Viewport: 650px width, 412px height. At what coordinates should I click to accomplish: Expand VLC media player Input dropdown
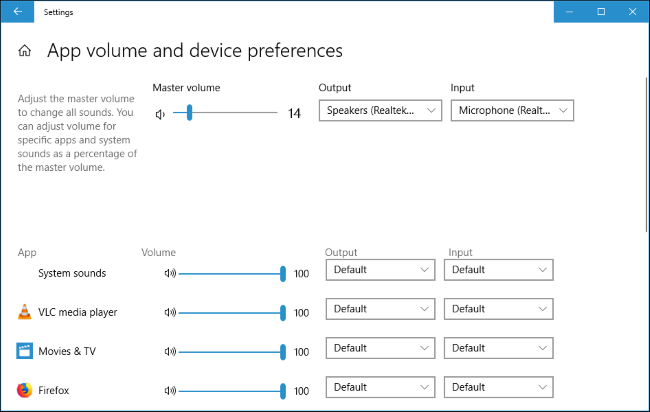tap(498, 309)
